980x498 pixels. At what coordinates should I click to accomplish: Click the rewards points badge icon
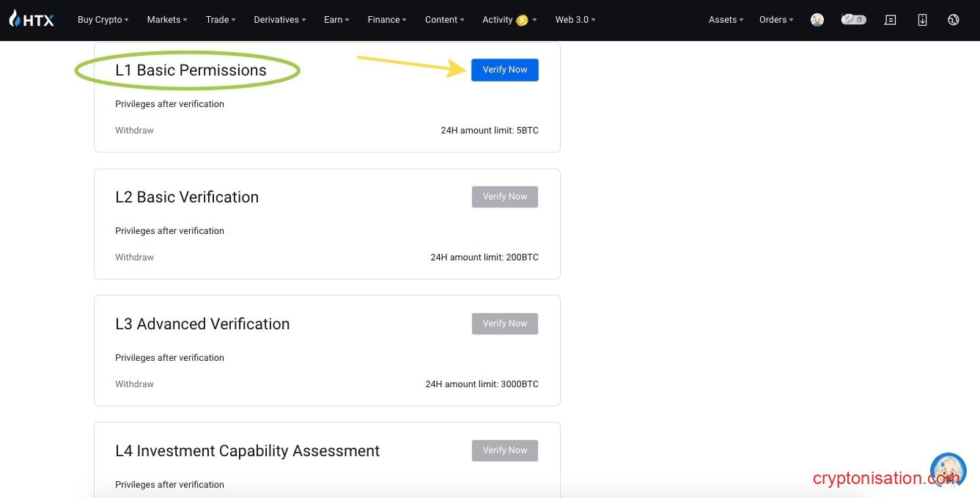click(x=853, y=20)
